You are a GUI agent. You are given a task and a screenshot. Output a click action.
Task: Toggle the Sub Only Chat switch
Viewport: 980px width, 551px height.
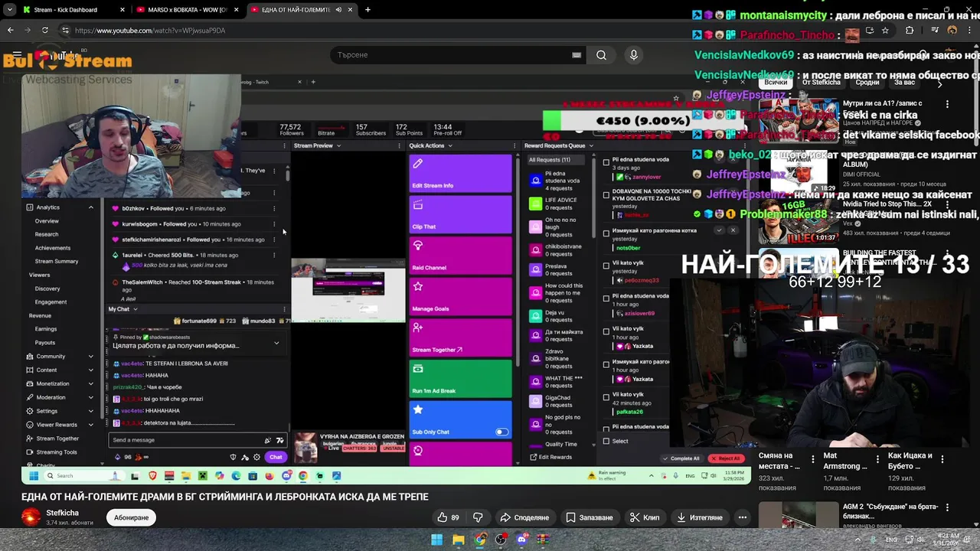pyautogui.click(x=501, y=432)
